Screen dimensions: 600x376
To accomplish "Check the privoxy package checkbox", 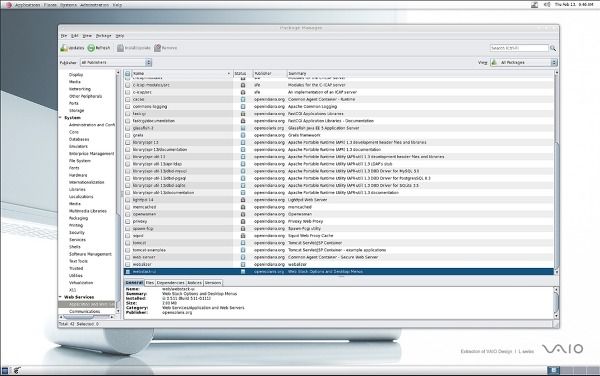I will 128,221.
